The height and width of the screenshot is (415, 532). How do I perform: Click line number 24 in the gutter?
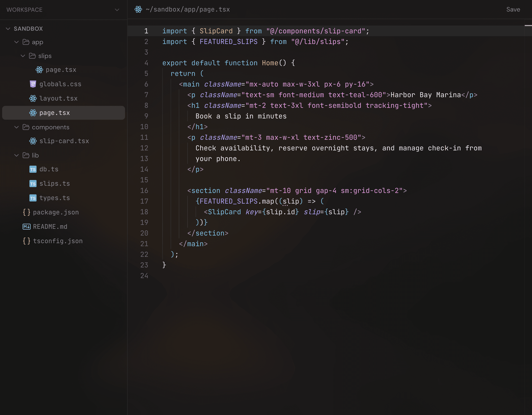click(144, 276)
